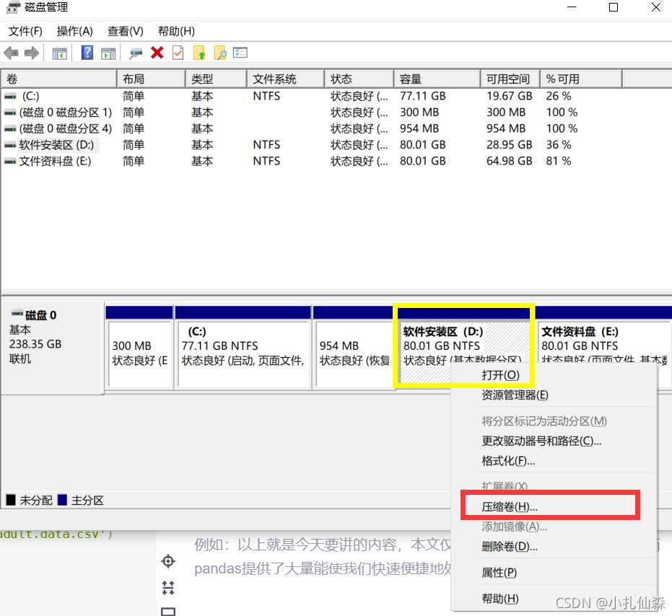The height and width of the screenshot is (616, 672).
Task: Click the 81 % available cell
Action: [x=559, y=162]
